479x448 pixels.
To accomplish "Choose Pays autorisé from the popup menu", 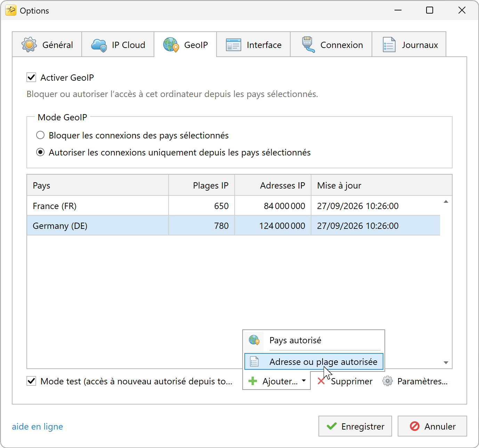I will 314,340.
